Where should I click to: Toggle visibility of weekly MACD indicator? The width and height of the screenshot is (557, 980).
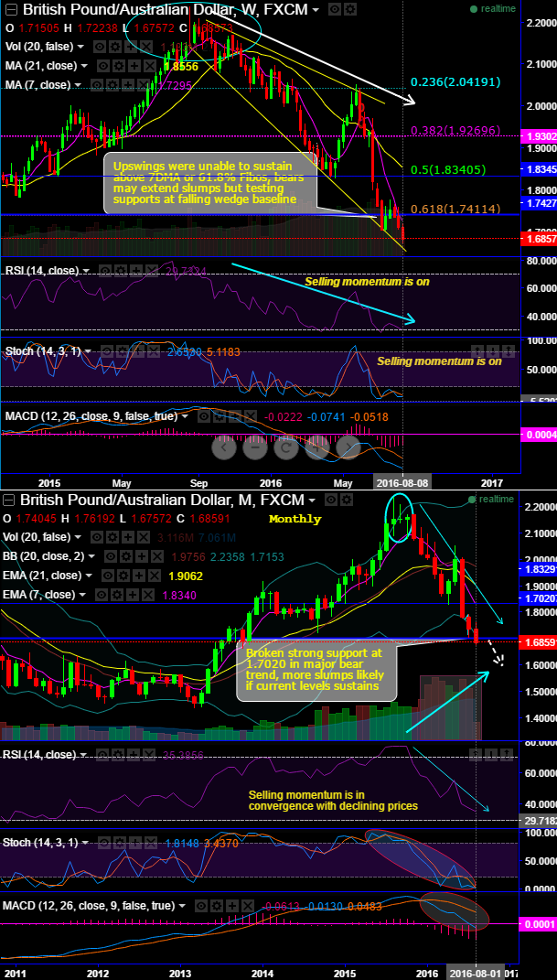pyautogui.click(x=204, y=416)
